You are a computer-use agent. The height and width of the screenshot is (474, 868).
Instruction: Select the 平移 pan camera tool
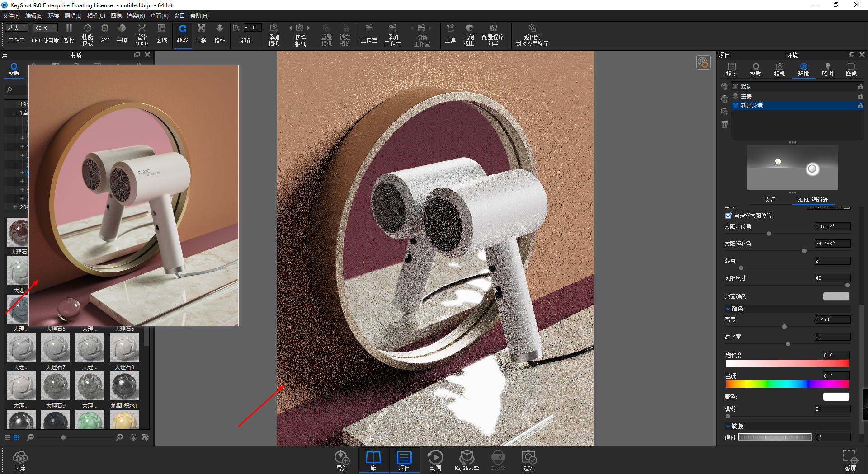(x=201, y=34)
